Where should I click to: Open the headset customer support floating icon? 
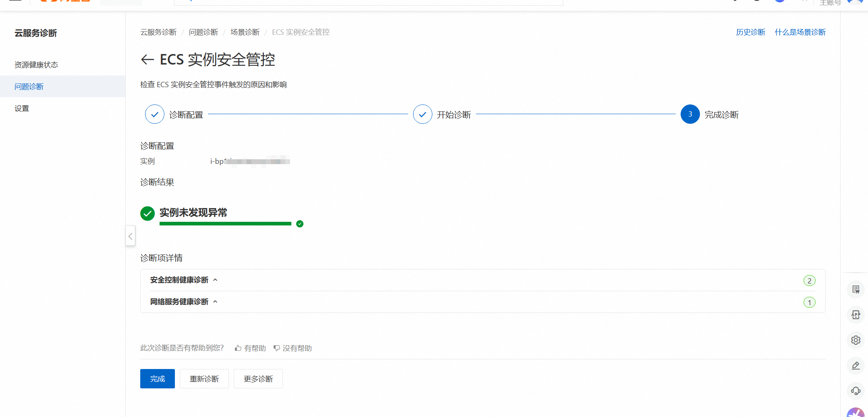click(x=856, y=391)
